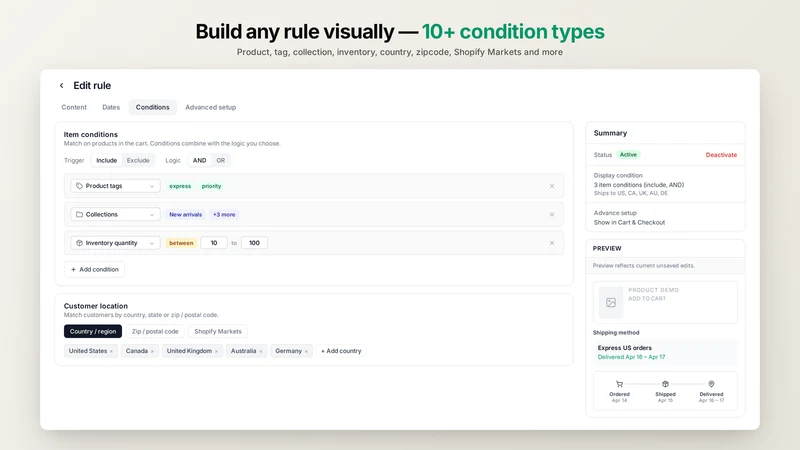The image size is (800, 450).
Task: Click Add condition button
Action: pyautogui.click(x=94, y=269)
